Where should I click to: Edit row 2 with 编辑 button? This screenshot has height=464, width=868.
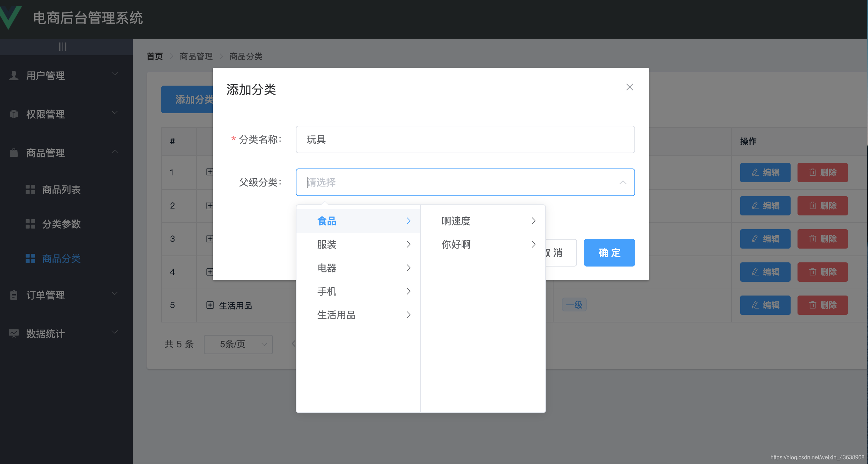click(x=765, y=206)
